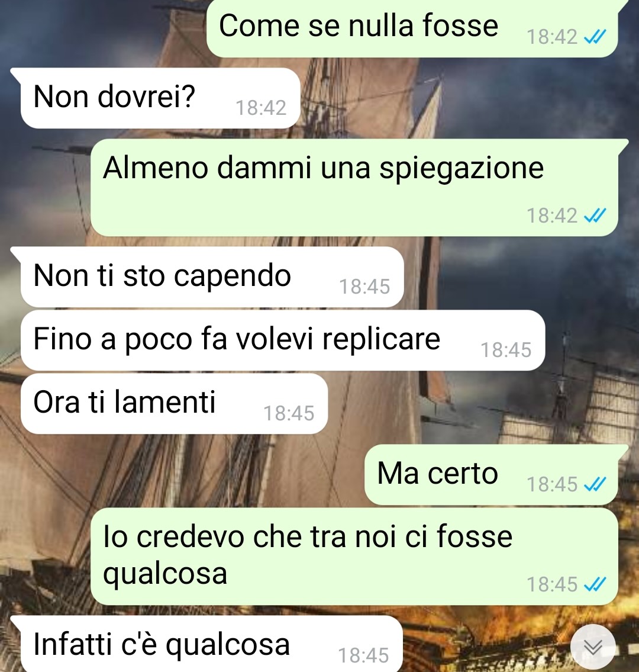This screenshot has height=672, width=639.
Task: Select 'Io credevo che tra noi ci fosse qualcosa'
Action: (x=354, y=557)
